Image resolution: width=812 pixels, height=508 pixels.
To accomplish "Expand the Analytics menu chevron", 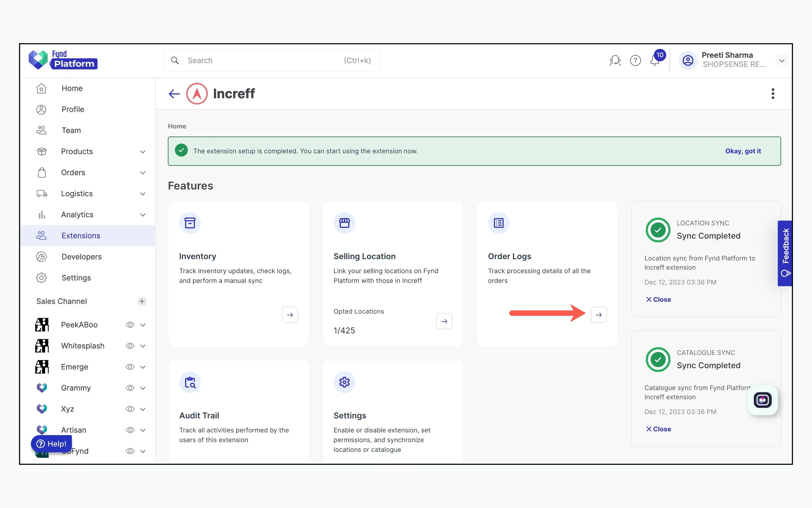I will pyautogui.click(x=143, y=215).
